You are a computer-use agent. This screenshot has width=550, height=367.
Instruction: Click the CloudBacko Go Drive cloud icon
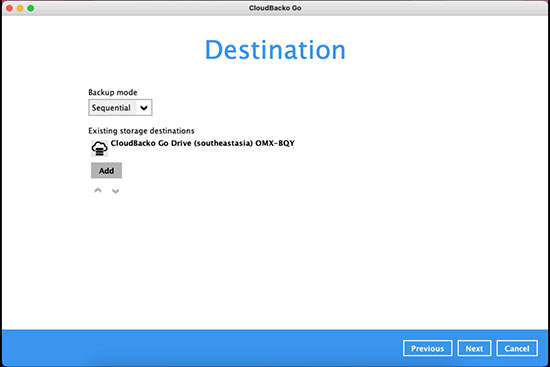point(100,148)
